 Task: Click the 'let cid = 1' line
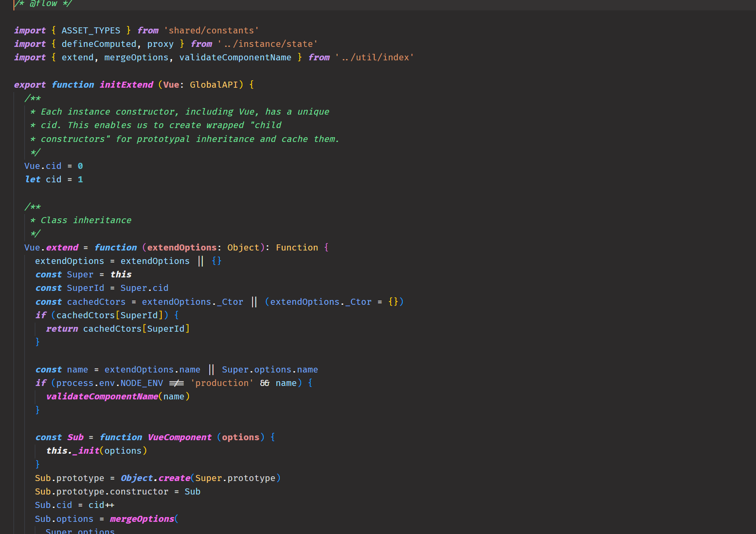54,179
